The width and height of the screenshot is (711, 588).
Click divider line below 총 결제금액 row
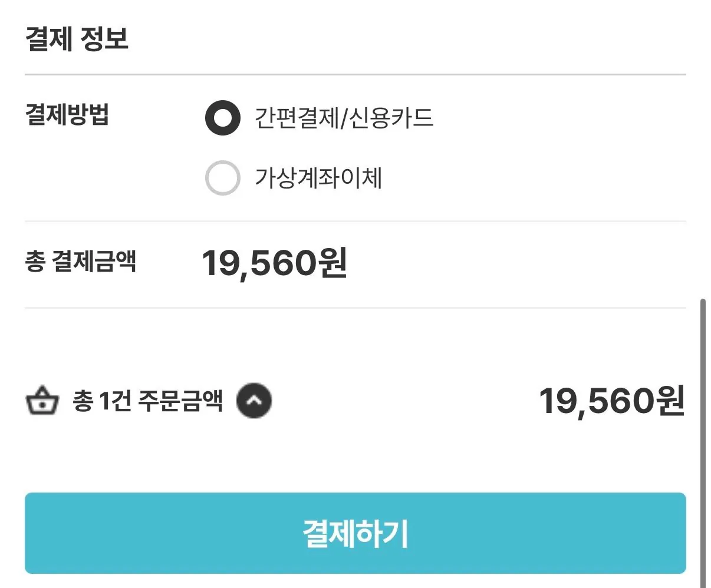coord(355,308)
